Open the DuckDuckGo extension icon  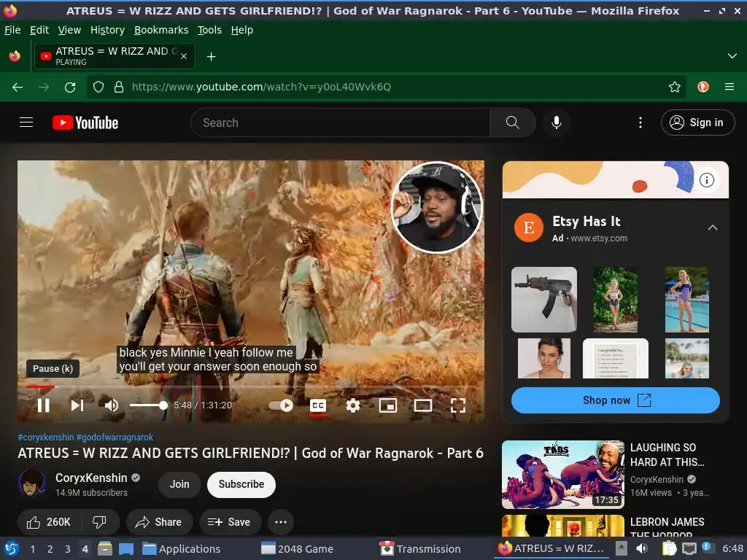coord(703,87)
